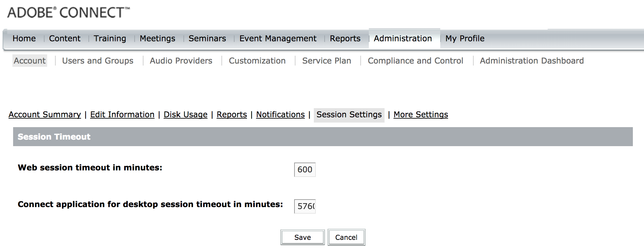Viewport: 644px width, 251px height.
Task: Open the Notifications settings
Action: 280,115
